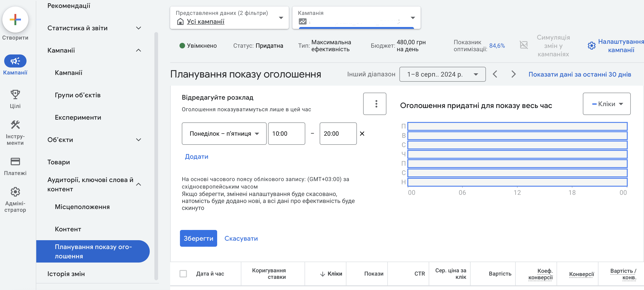Open Кліки metric dropdown
The image size is (644, 290).
tap(607, 104)
